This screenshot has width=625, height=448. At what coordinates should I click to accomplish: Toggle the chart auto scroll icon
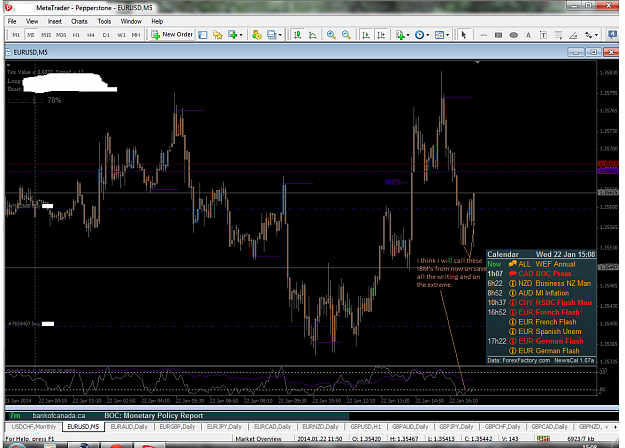pyautogui.click(x=366, y=35)
